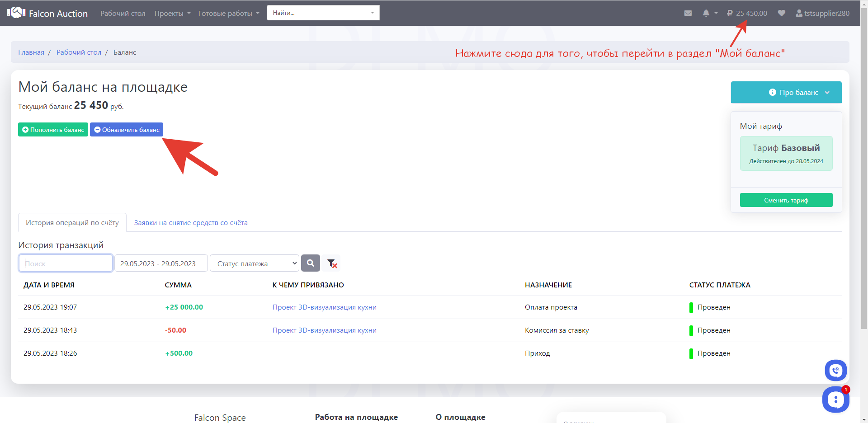
Task: Open the tstsupplier280 user profile menu
Action: [x=822, y=13]
